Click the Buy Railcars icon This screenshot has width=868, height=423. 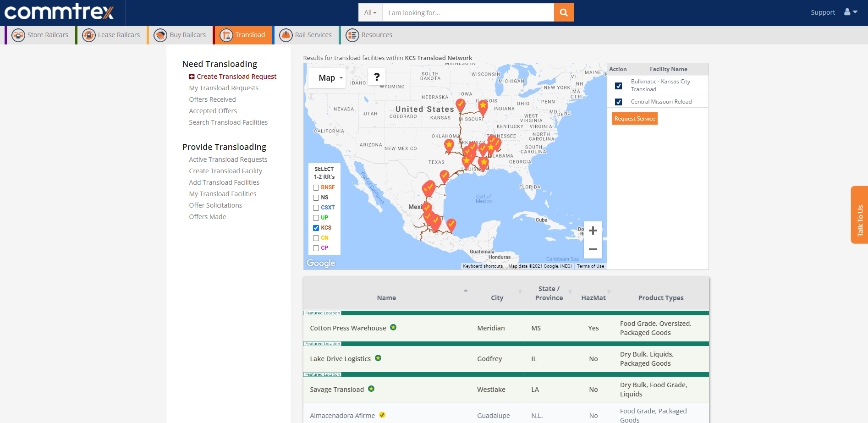coord(161,35)
